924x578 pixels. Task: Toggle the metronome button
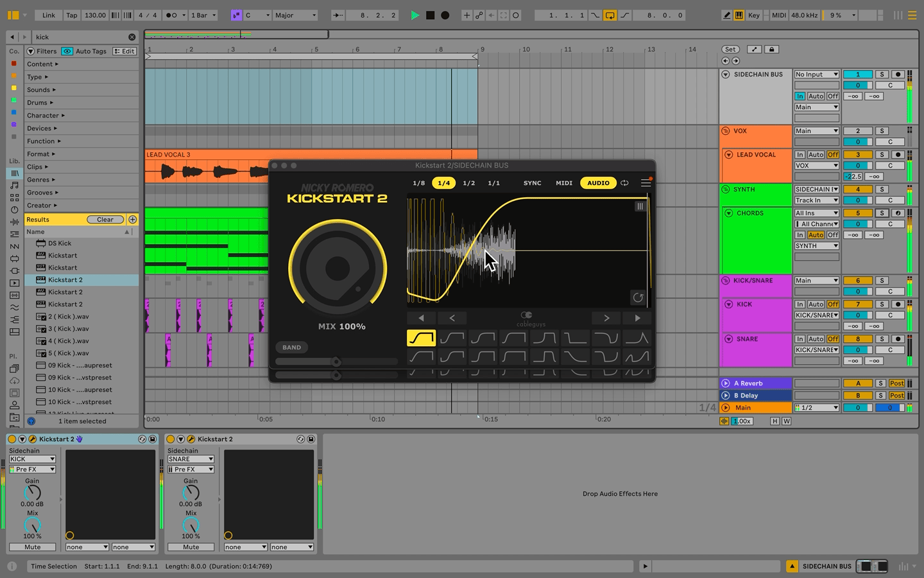171,15
